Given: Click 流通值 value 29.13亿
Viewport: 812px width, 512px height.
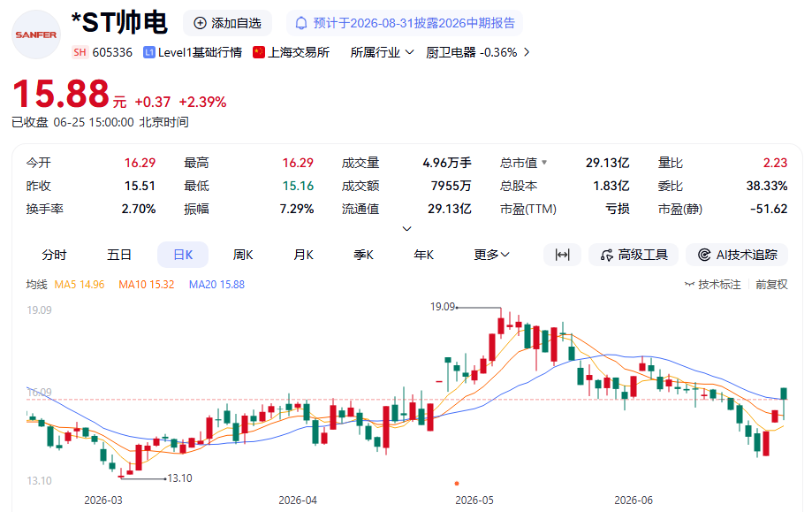Looking at the screenshot, I should [x=450, y=209].
